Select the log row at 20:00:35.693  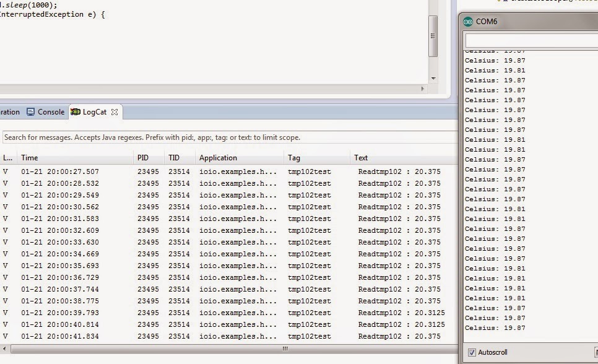(229, 266)
